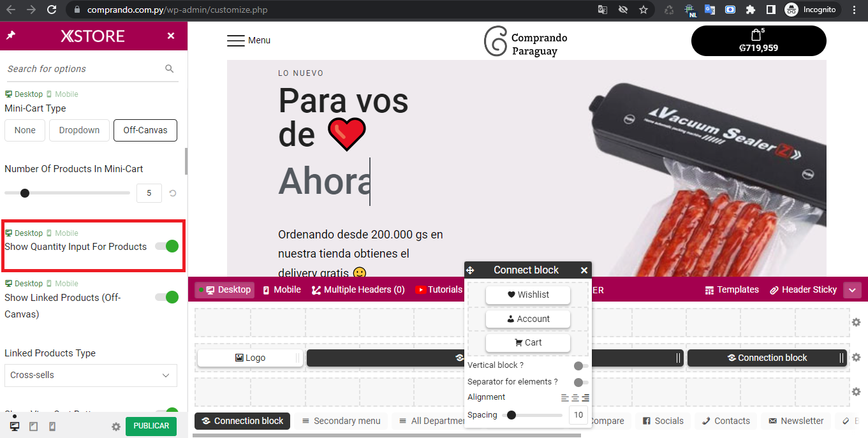
Task: Select tablet preview device icon
Action: point(34,426)
